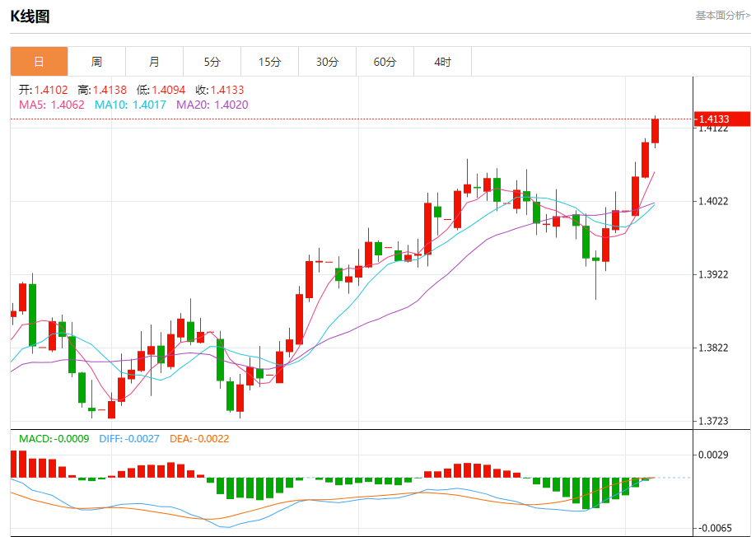Open the 5分 interval tab
Viewport: 756px width, 537px height.
(212, 62)
